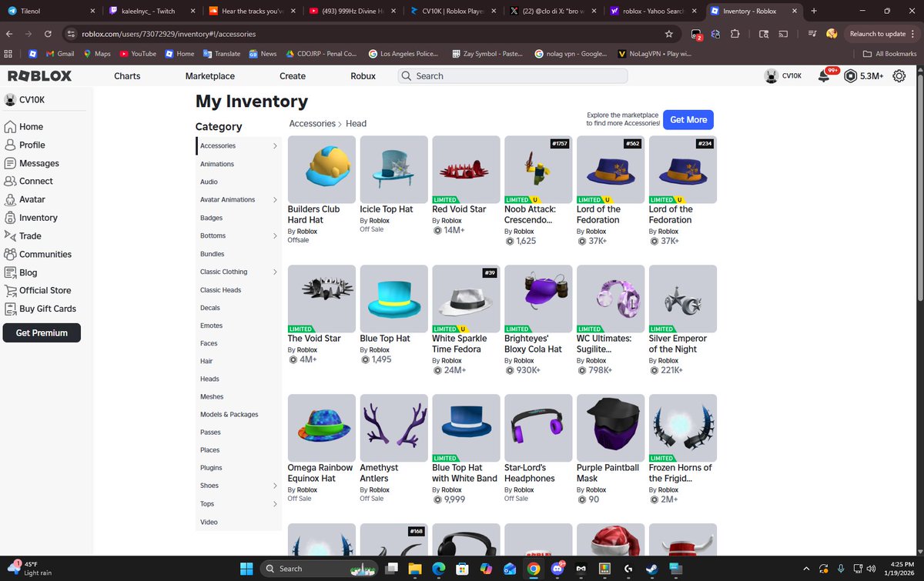The image size is (924, 581).
Task: Expand the Avatar Animations category
Action: click(x=275, y=200)
